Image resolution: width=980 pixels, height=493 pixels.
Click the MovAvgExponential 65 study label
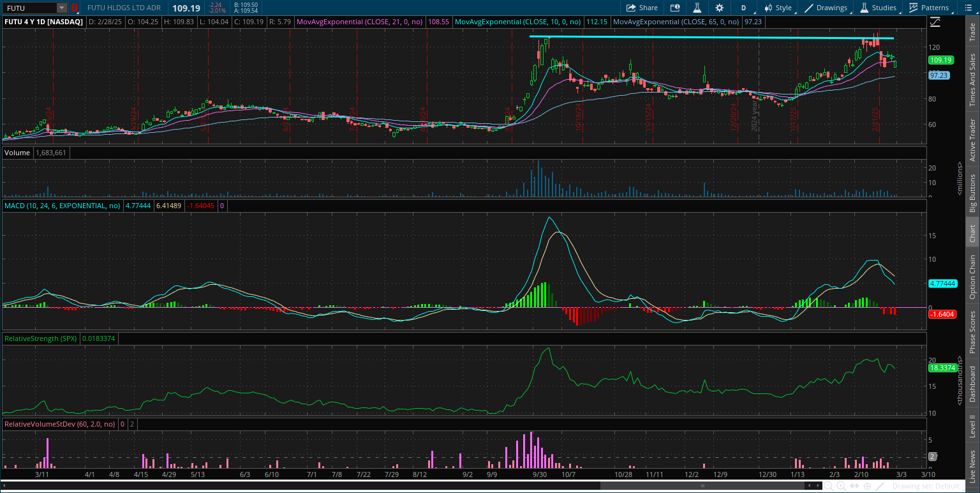point(677,22)
